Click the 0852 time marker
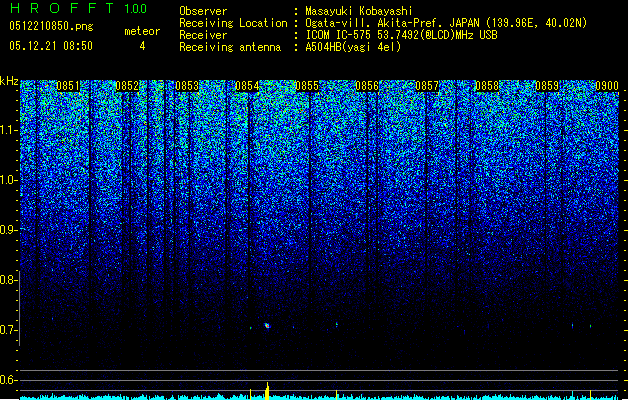This screenshot has width=629, height=400. point(127,86)
